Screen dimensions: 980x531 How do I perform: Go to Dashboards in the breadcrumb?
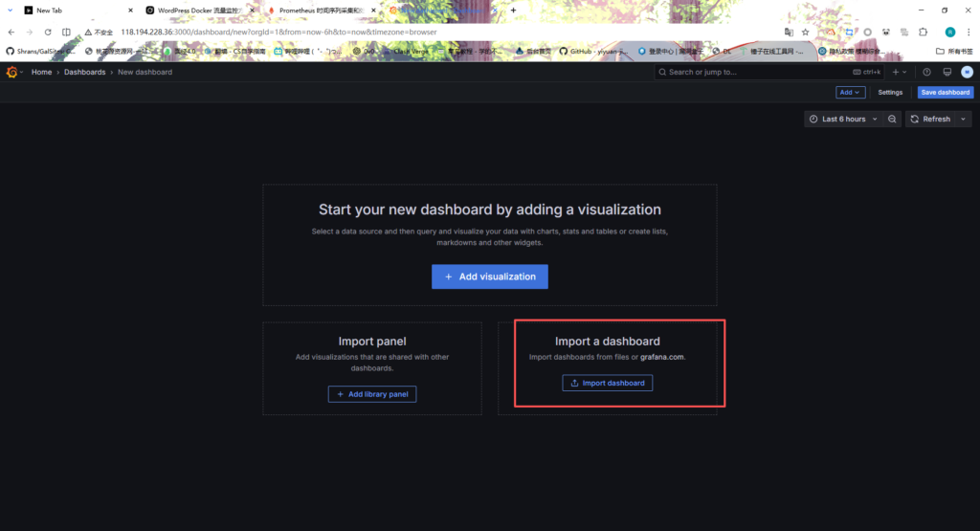(84, 72)
